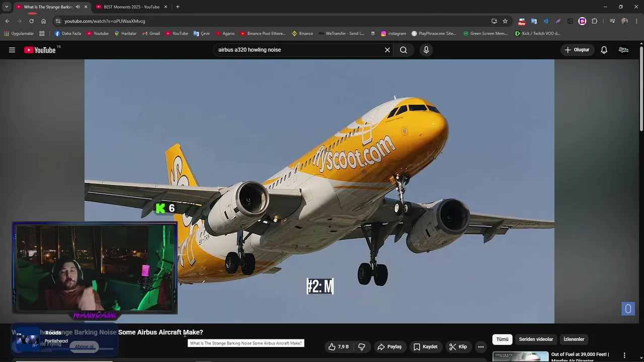The height and width of the screenshot is (362, 644).
Task: Clear the search box with the X
Action: 387,50
